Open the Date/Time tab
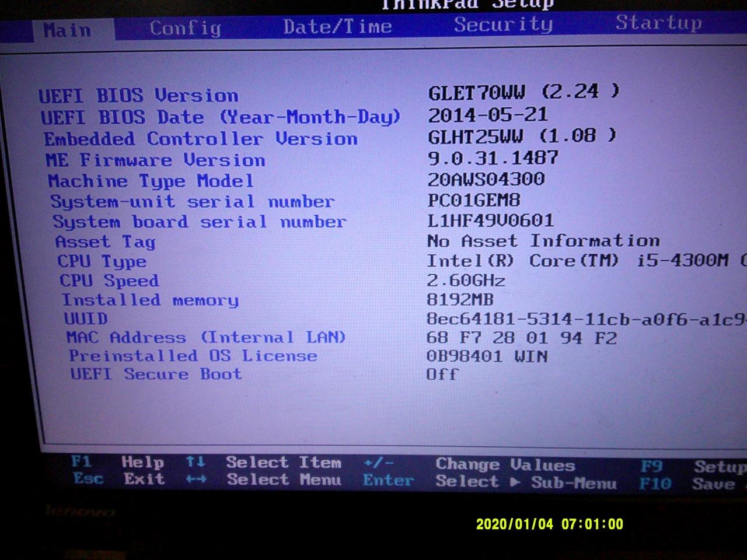747x560 pixels. 337,27
